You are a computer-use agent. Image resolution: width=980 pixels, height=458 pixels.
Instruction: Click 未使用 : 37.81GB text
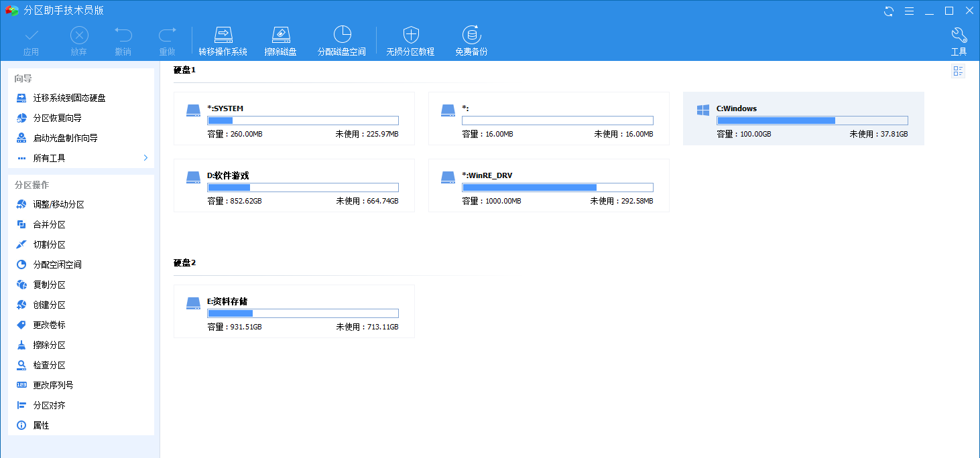point(879,134)
